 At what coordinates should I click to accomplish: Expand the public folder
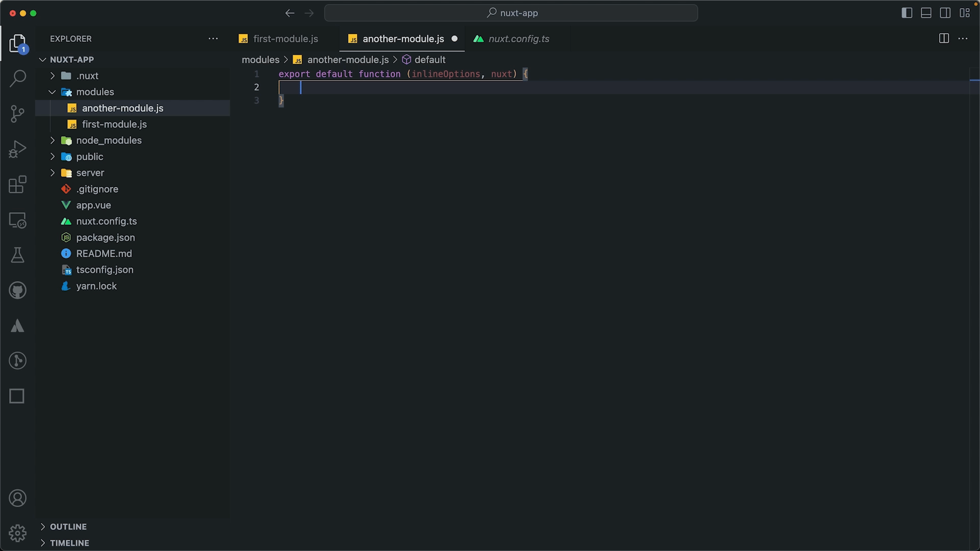pos(52,157)
